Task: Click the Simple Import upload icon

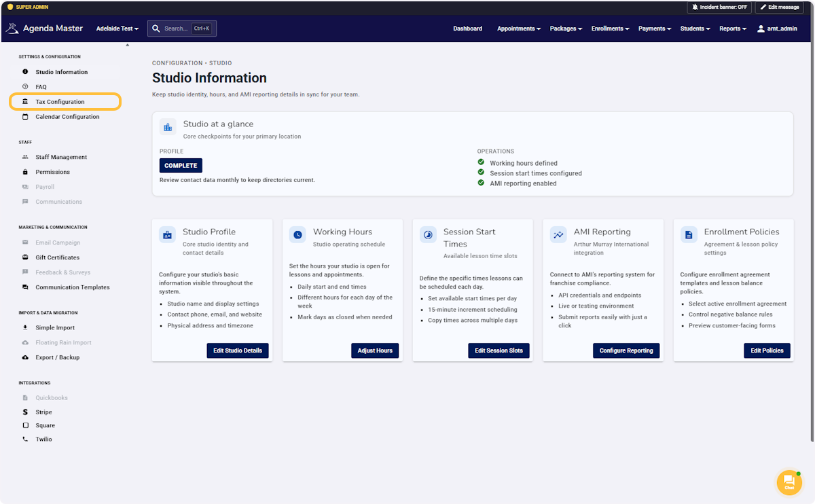Action: coord(25,327)
